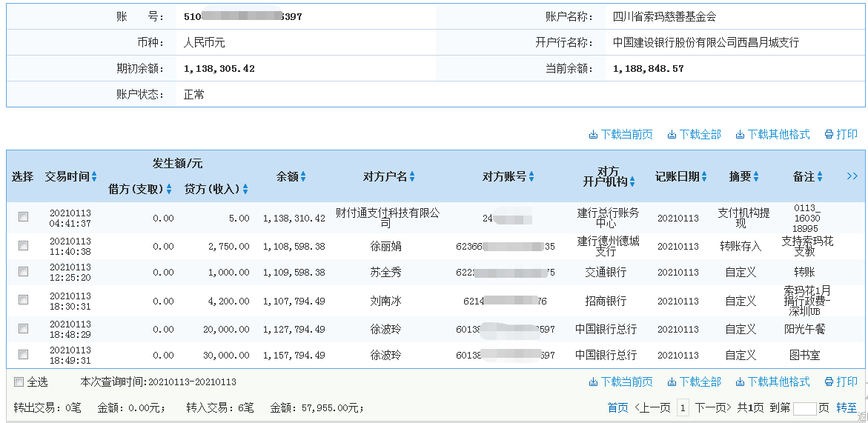Check the 18:48:29 transaction row
Image resolution: width=868 pixels, height=423 pixels.
[x=23, y=328]
